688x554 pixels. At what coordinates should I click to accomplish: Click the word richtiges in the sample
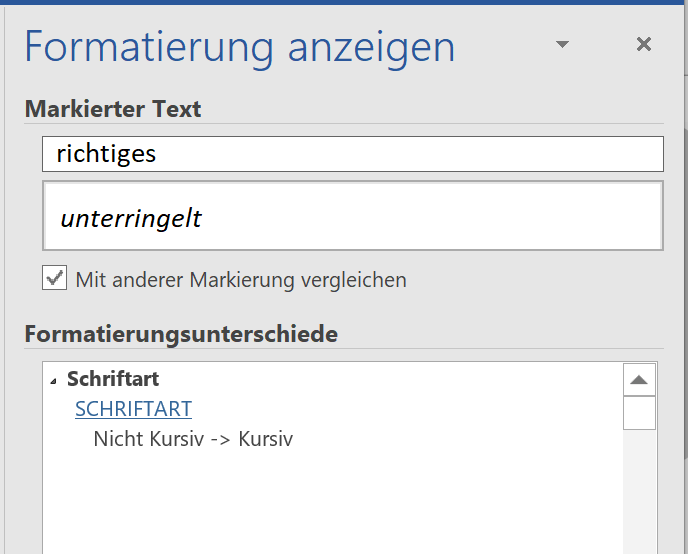tap(106, 154)
